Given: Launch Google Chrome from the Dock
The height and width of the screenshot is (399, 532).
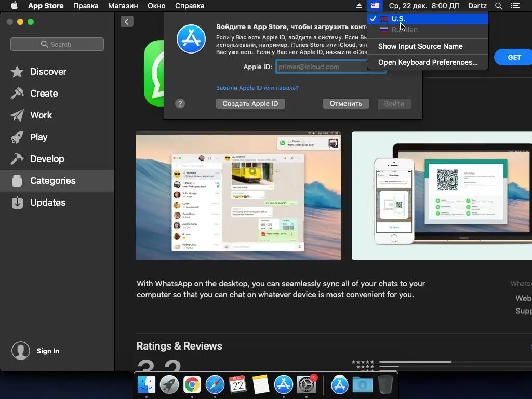Looking at the screenshot, I should pyautogui.click(x=192, y=385).
